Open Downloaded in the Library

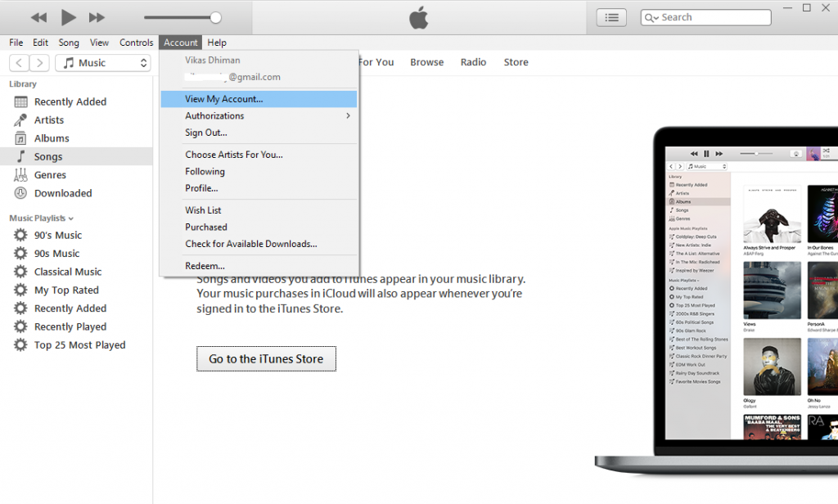(63, 193)
